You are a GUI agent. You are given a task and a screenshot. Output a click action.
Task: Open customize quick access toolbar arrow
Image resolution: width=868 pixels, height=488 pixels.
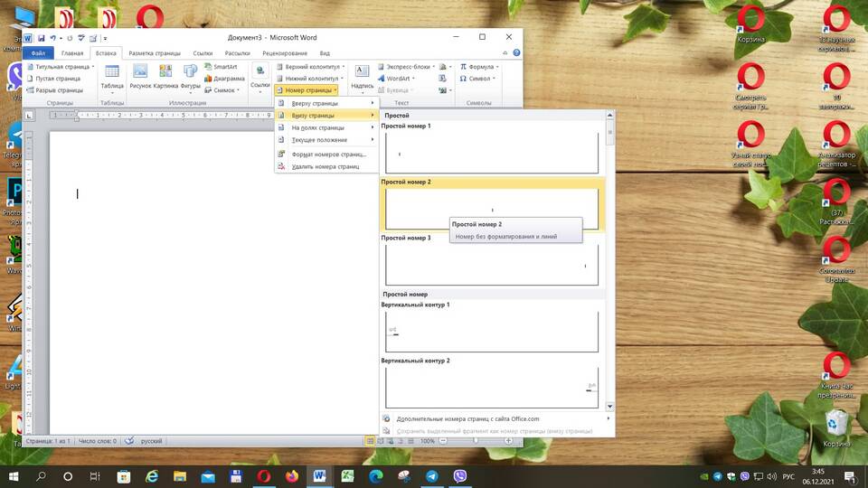tap(105, 38)
